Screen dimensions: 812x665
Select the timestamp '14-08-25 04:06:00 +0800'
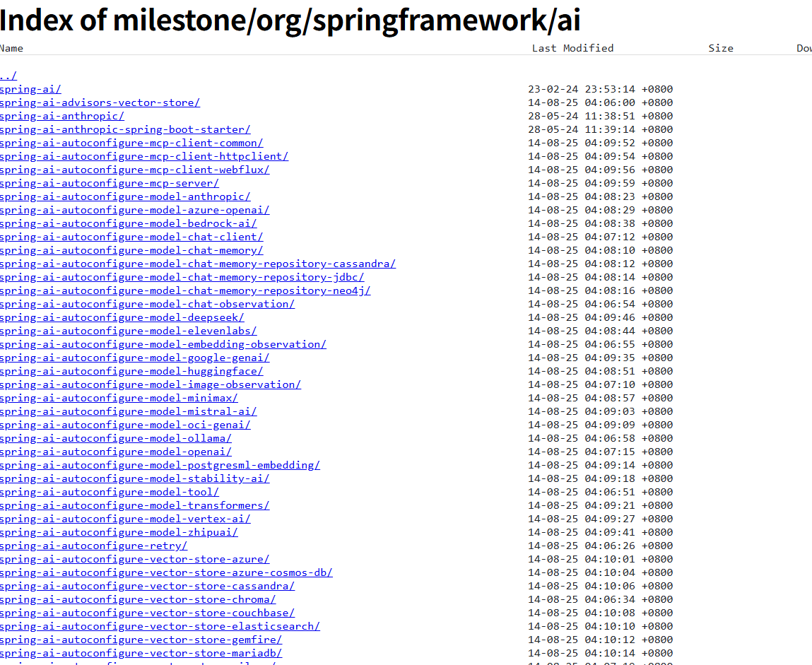click(601, 102)
